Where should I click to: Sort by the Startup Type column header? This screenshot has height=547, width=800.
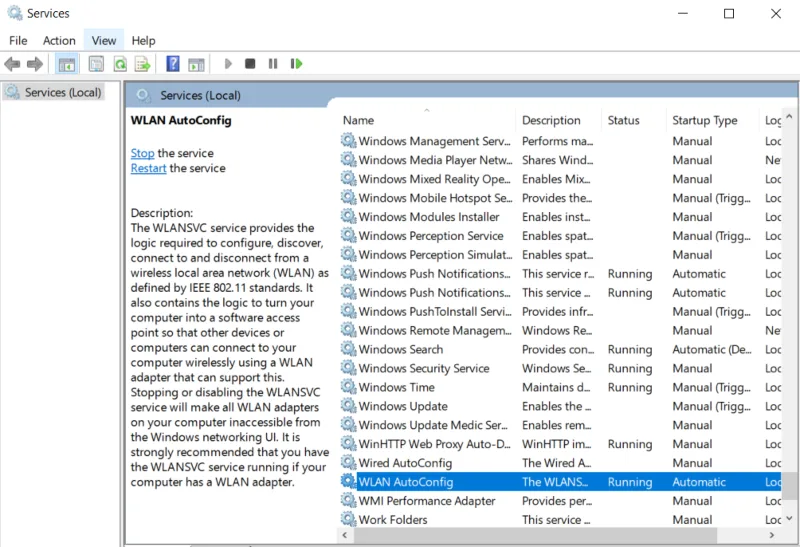tap(705, 120)
